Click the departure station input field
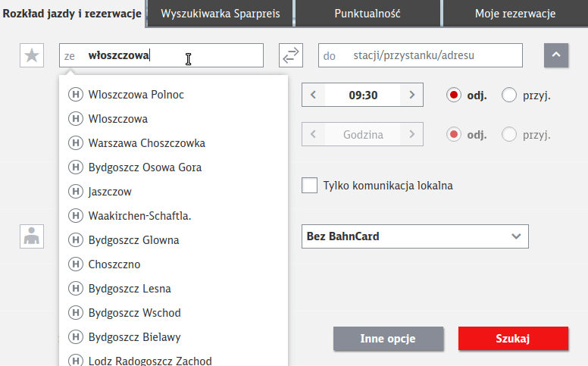 161,55
